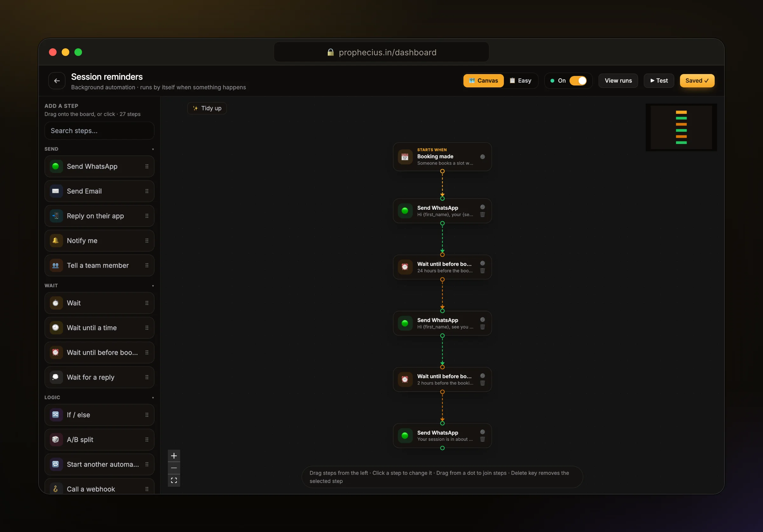Open settings gear on Booking made step

483,156
